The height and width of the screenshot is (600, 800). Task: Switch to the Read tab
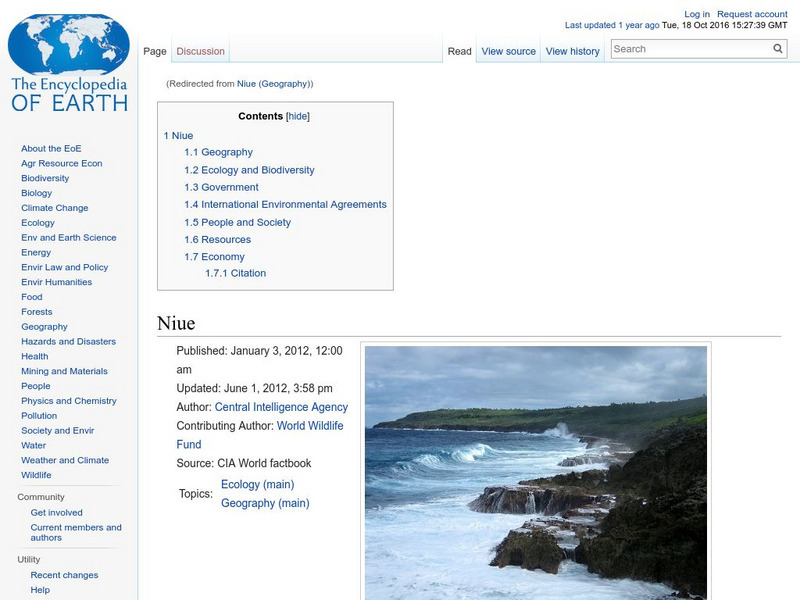(x=459, y=50)
